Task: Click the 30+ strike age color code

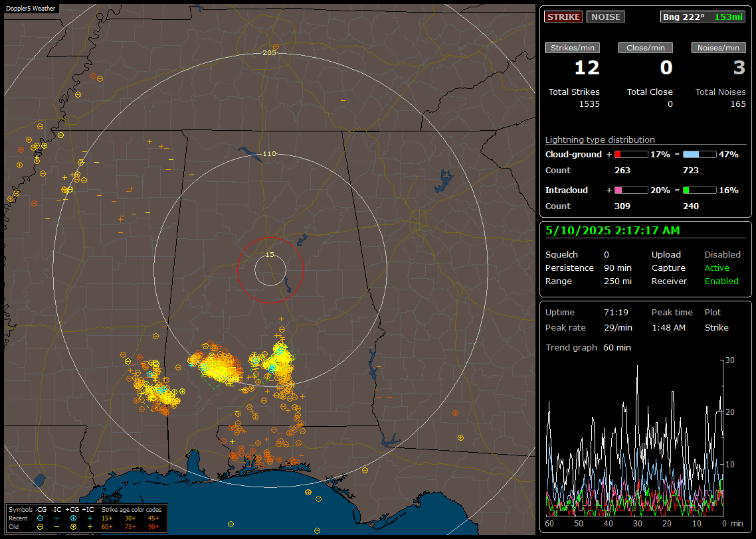Action: point(130,518)
